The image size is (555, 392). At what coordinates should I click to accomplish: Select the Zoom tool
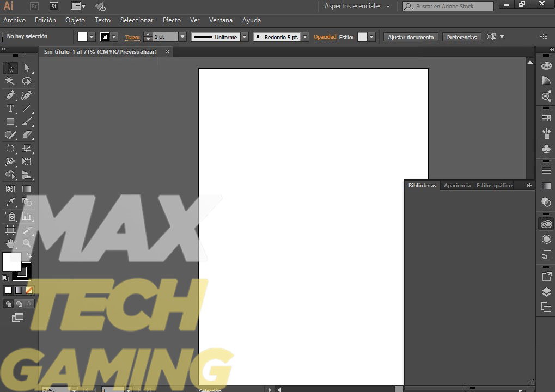pos(27,243)
